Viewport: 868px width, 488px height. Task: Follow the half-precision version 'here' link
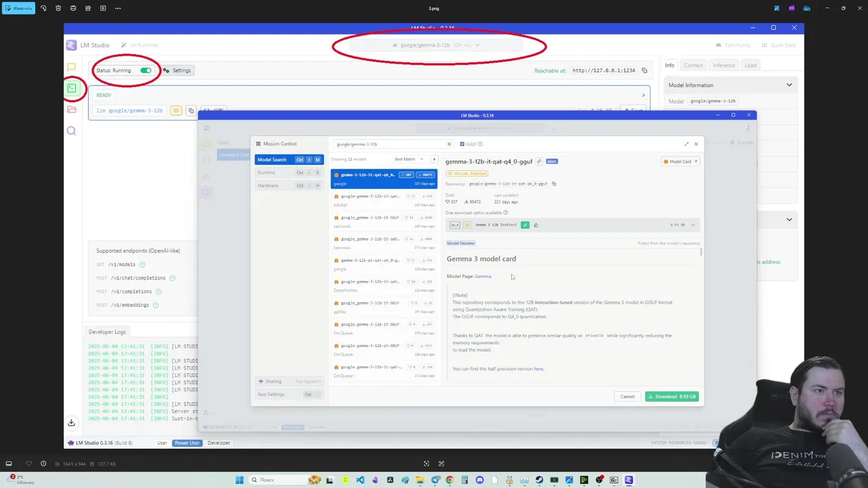pyautogui.click(x=538, y=369)
